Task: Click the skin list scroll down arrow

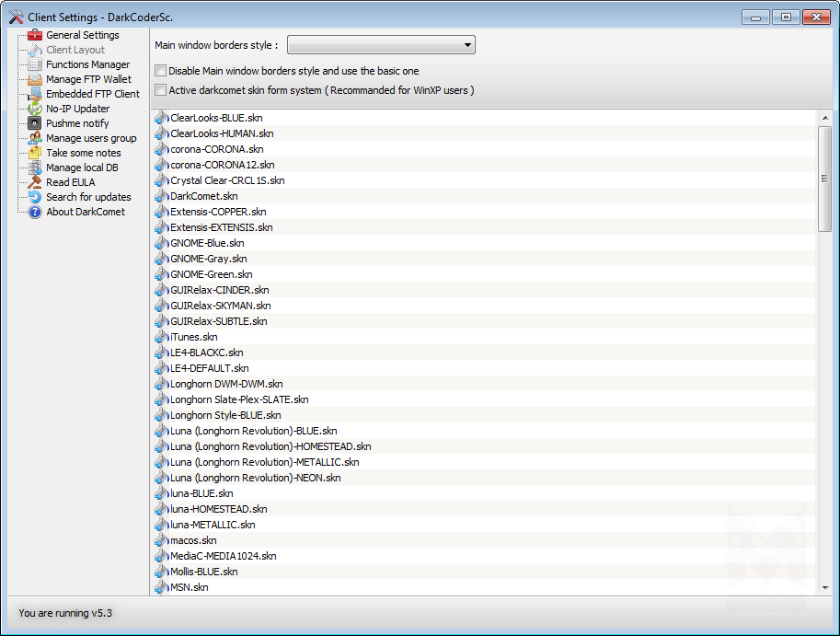Action: tap(825, 586)
